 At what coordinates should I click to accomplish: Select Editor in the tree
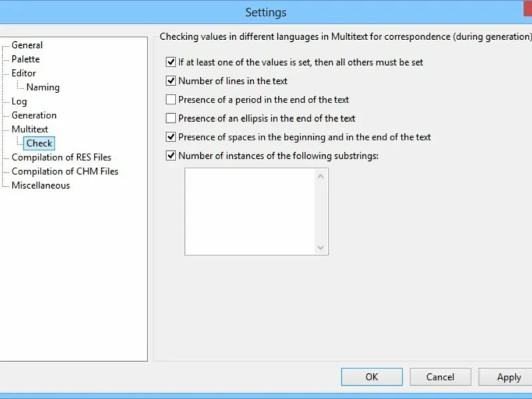[24, 73]
